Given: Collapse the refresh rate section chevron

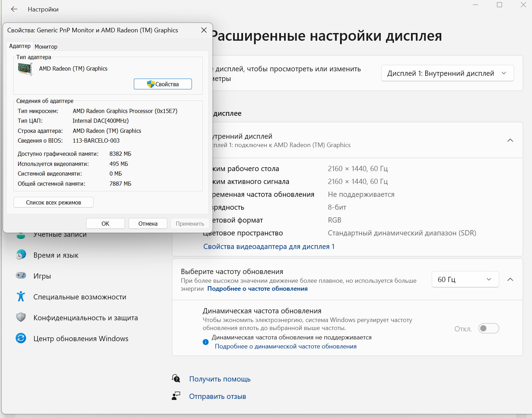Looking at the screenshot, I should pyautogui.click(x=510, y=280).
